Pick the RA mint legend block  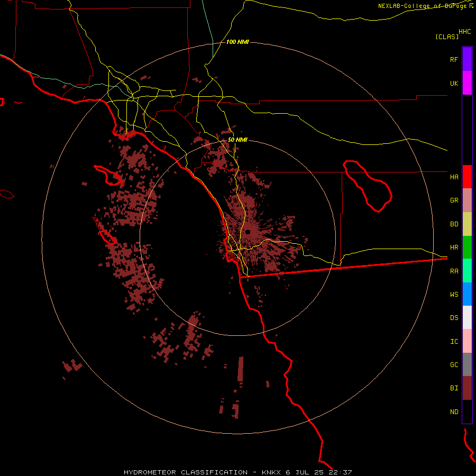467,271
